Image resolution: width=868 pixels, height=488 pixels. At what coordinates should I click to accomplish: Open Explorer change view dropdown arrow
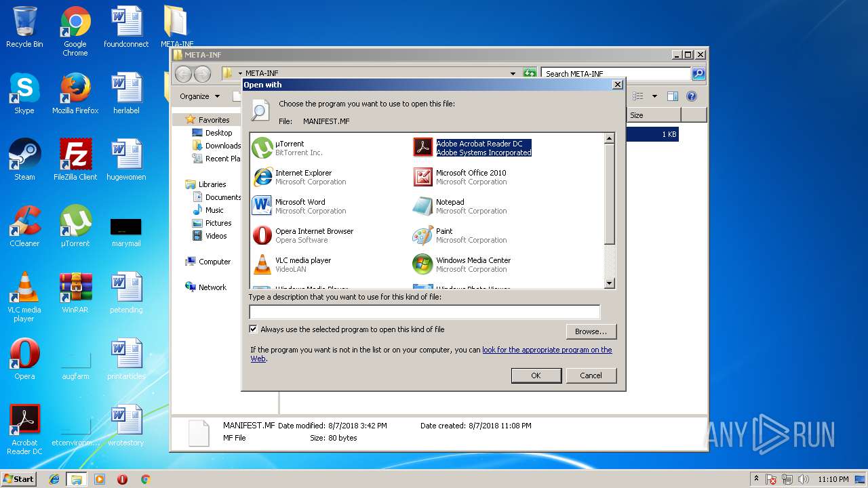(x=654, y=96)
